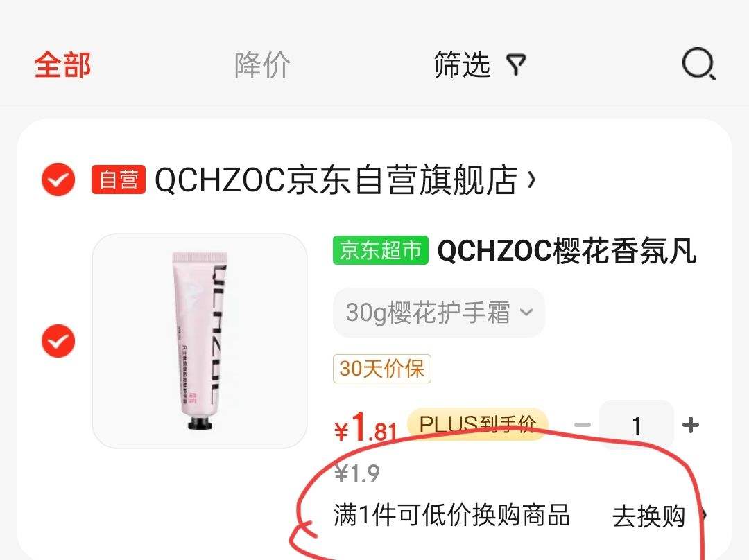
Task: Tap the 去换购 link
Action: pos(648,516)
